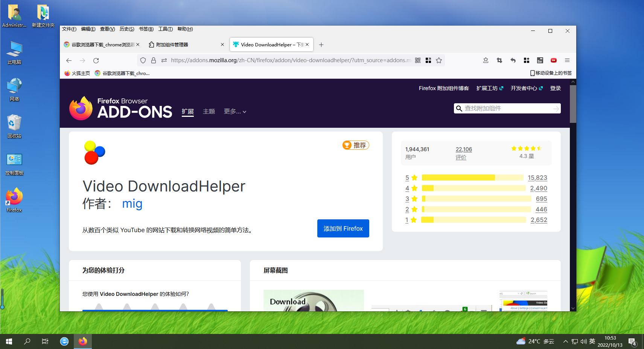644x349 pixels.
Task: Open the 火狐主页 bookmark
Action: 77,73
